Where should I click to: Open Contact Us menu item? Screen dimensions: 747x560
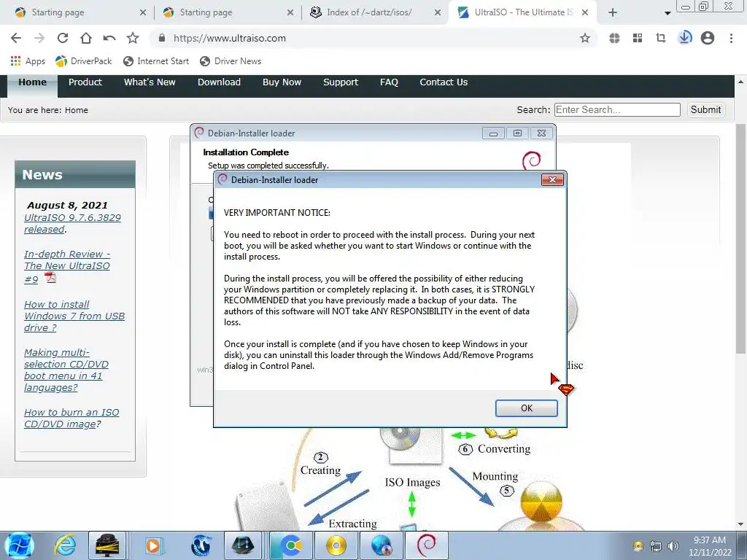[444, 82]
